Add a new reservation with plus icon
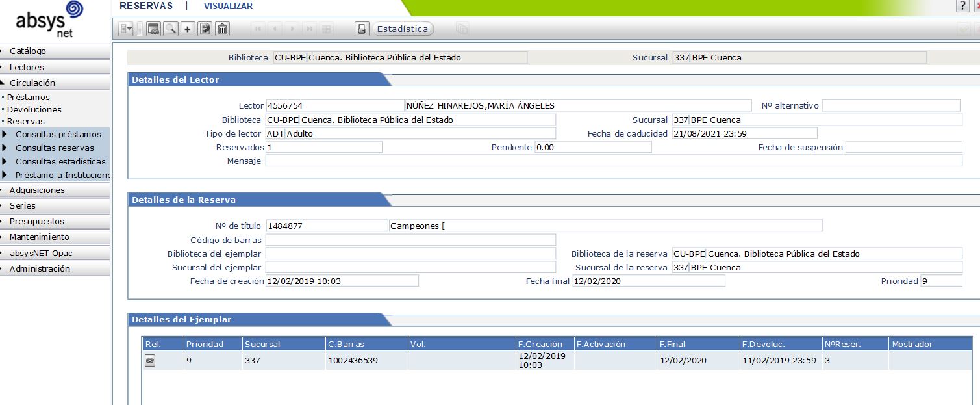This screenshot has height=405, width=980. point(188,29)
